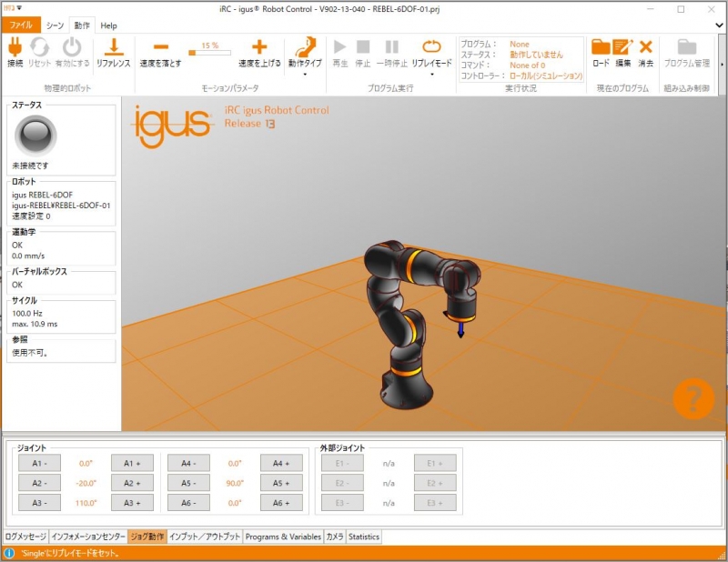Click the info icon in the status bar
Image resolution: width=728 pixels, height=562 pixels.
[9, 553]
